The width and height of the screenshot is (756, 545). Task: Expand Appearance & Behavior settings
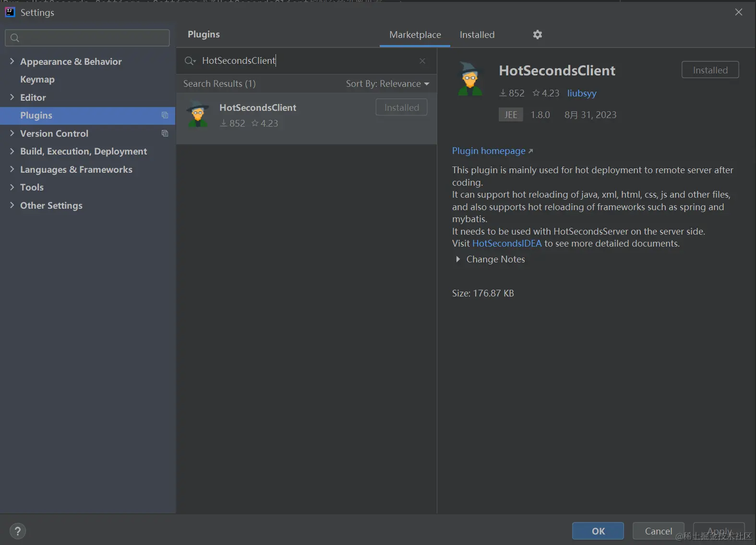(12, 61)
